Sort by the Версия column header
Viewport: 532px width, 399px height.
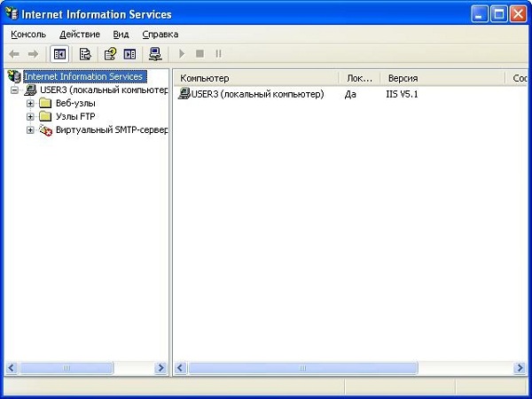pyautogui.click(x=442, y=78)
